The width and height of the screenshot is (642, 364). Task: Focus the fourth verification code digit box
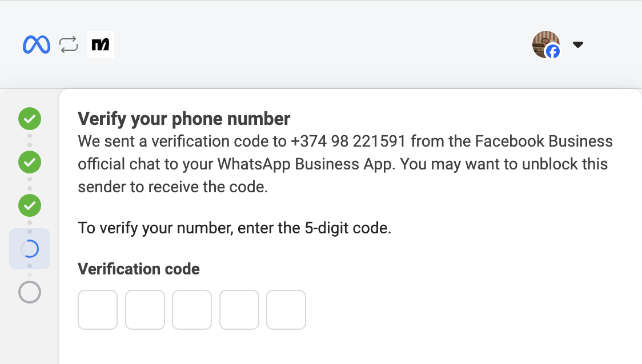click(x=239, y=310)
